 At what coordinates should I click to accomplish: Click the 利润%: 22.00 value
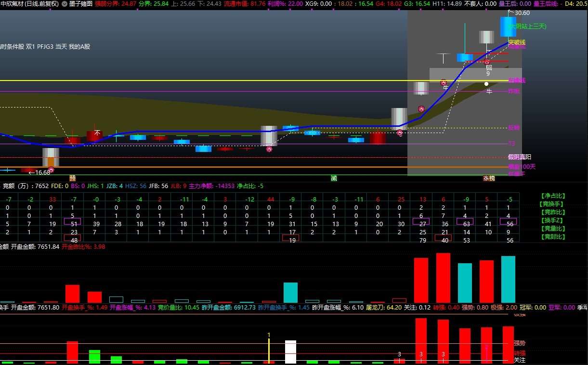286,3
